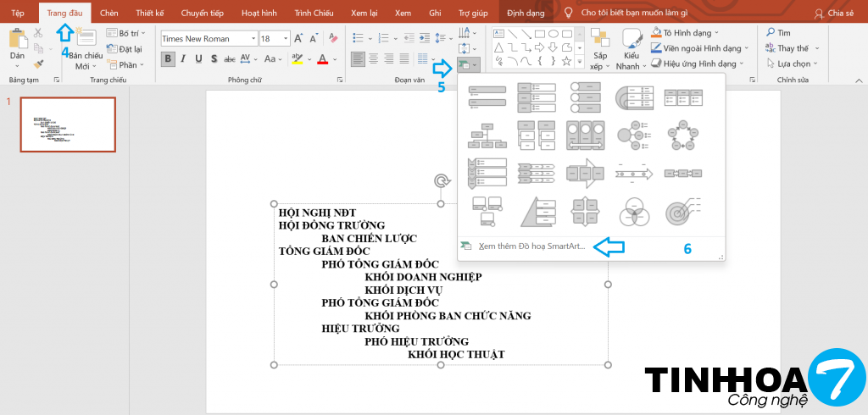Screen dimensions: 868x415
Task: Select slide 1 thumbnail in panel
Action: tap(67, 124)
